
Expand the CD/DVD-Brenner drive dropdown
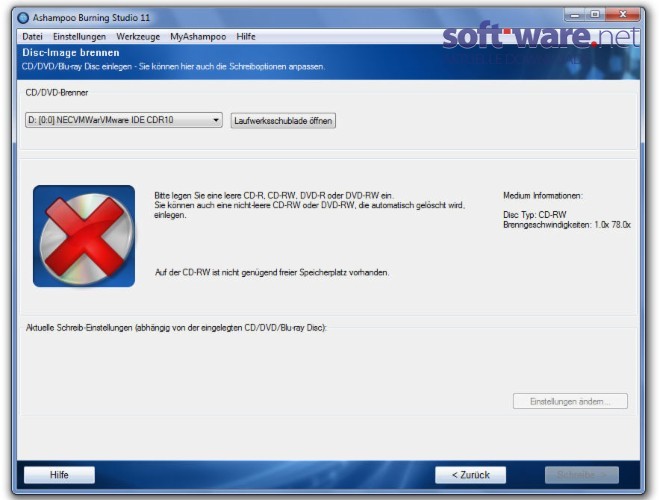pos(124,120)
